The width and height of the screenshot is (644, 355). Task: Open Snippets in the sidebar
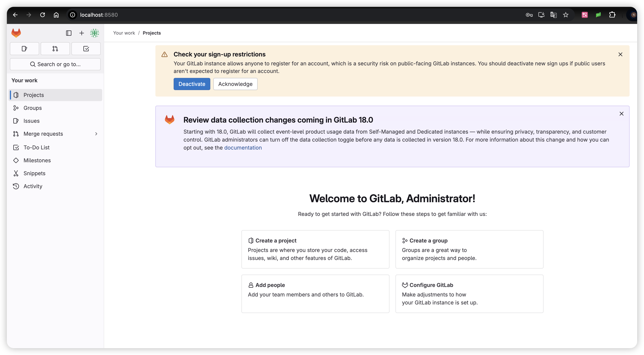click(x=34, y=173)
